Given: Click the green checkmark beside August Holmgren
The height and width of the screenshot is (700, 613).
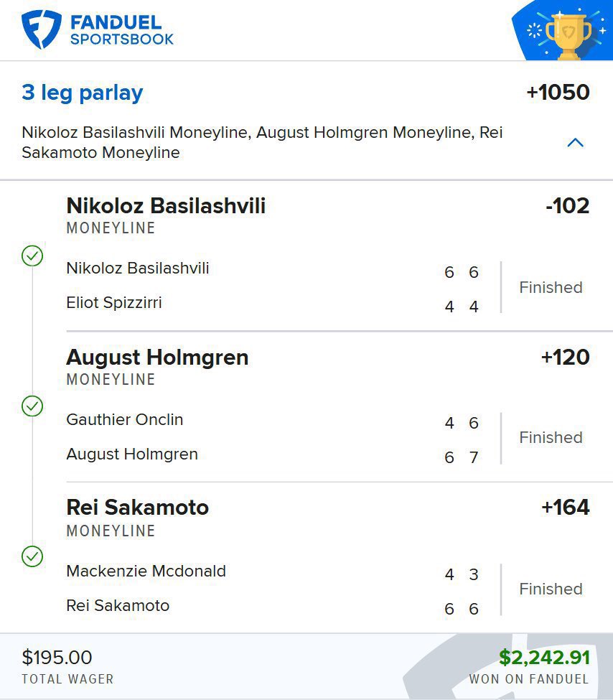Looking at the screenshot, I should coord(32,406).
